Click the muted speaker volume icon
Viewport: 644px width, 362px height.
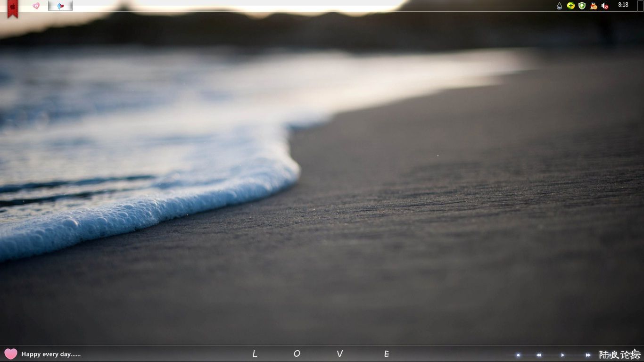click(605, 6)
